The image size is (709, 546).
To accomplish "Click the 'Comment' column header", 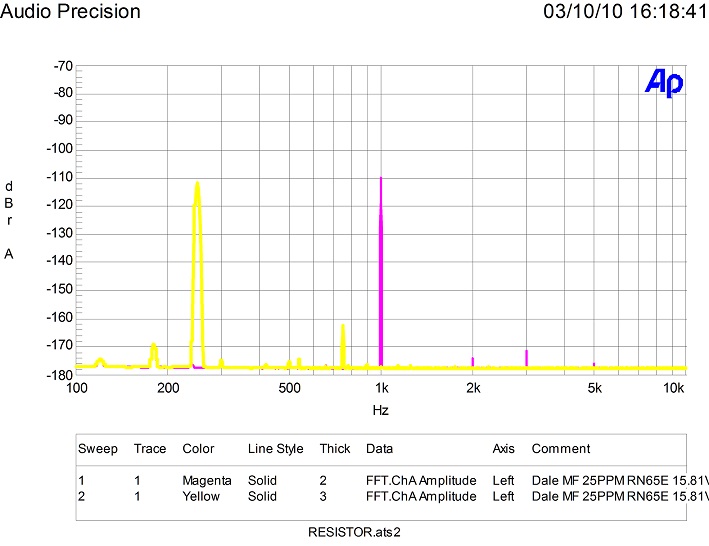I will tap(561, 449).
